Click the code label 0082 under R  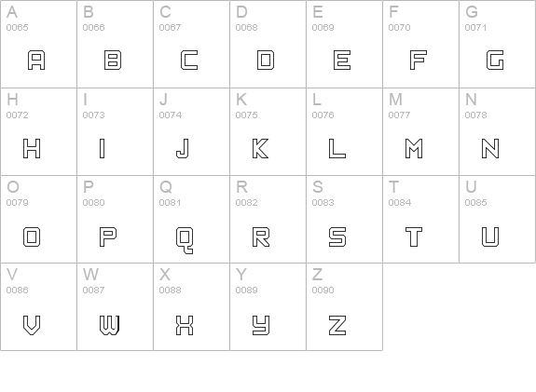[246, 202]
